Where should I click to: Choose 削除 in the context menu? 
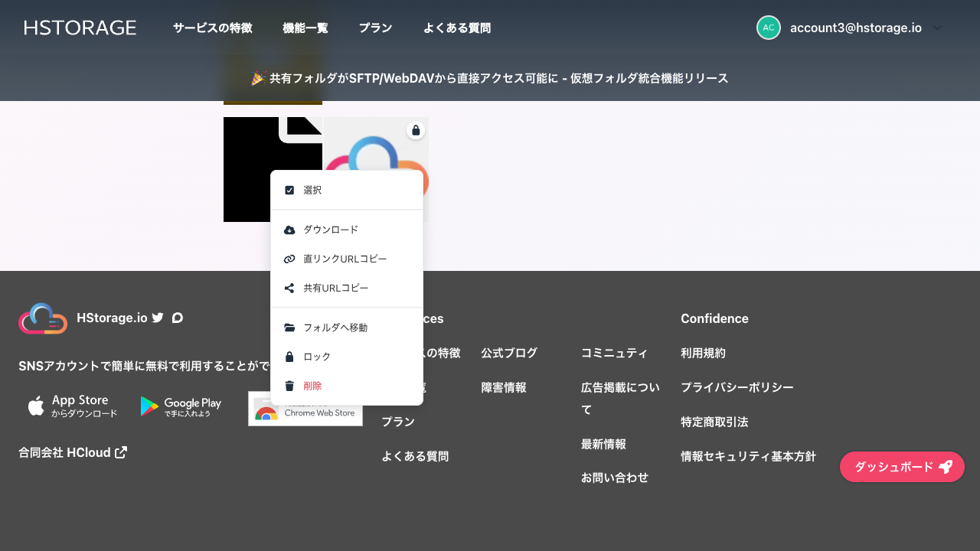(347, 386)
